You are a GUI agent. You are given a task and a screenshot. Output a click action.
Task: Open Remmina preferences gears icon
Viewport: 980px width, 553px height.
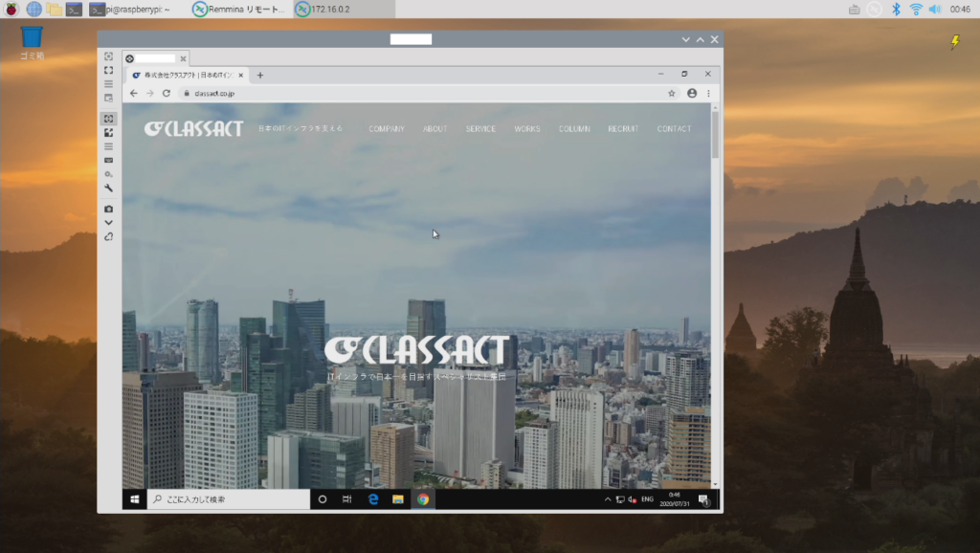tap(109, 174)
